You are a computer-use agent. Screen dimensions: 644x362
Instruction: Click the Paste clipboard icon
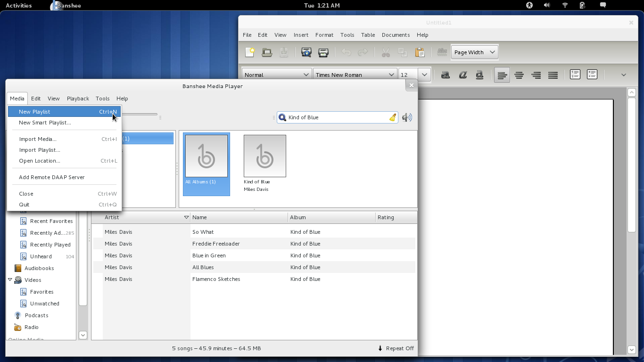[x=420, y=52]
